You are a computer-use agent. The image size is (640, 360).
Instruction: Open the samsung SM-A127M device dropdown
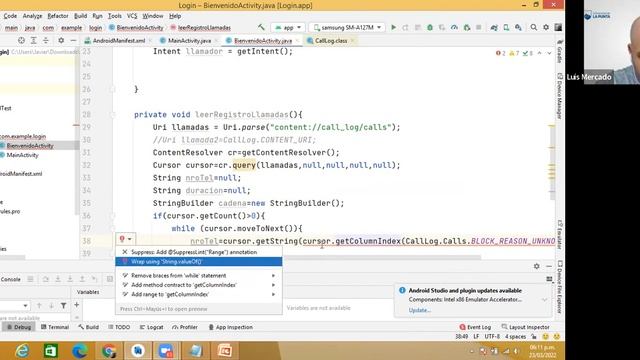[347, 27]
